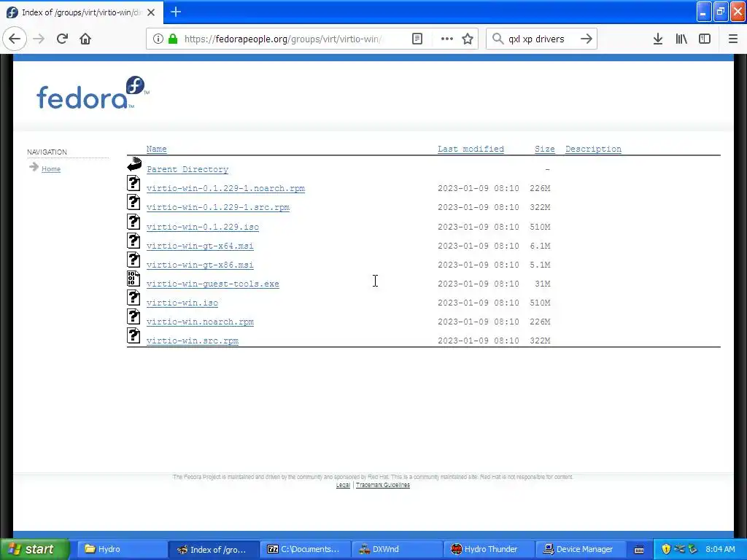Open the Legal footer link
The width and height of the screenshot is (747, 560).
343,485
